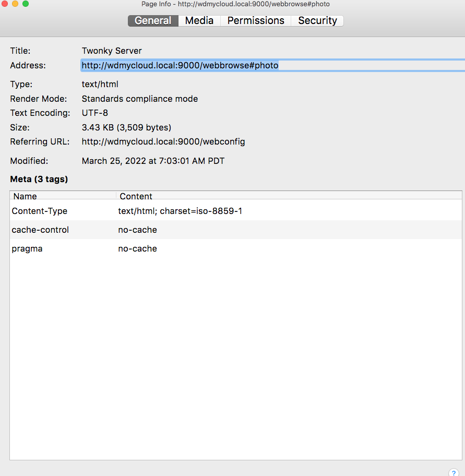Viewport: 465px width, 476px height.
Task: Open the Permissions tab
Action: tap(256, 21)
